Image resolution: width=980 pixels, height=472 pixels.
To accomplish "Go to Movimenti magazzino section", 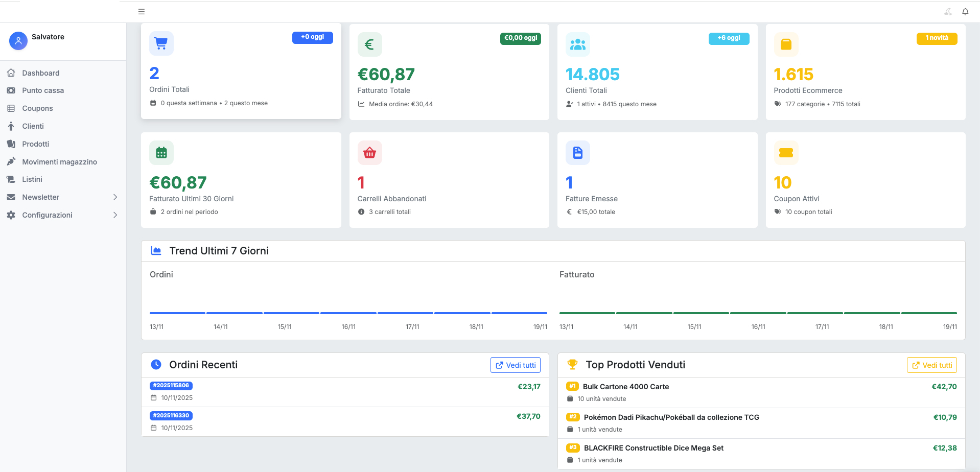I will point(59,161).
